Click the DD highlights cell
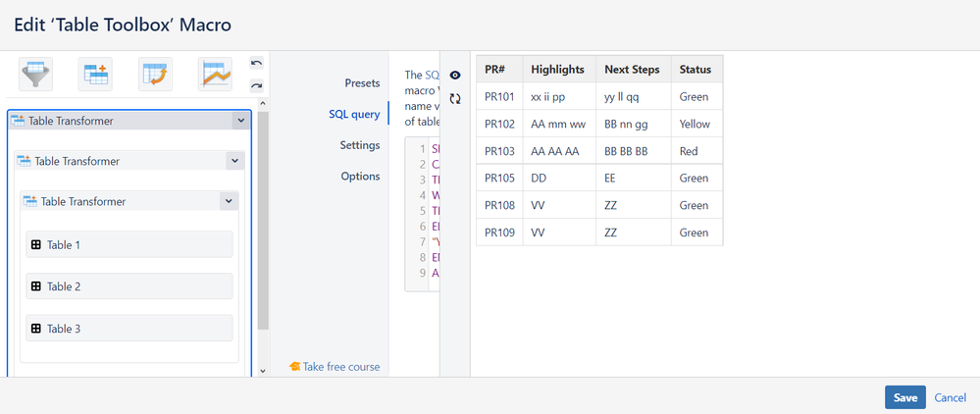980x414 pixels. pos(559,179)
